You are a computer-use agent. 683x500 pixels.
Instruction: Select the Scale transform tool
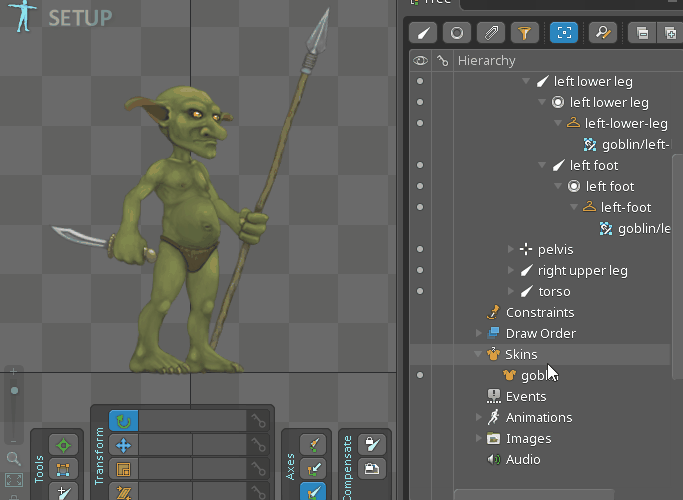pos(124,469)
